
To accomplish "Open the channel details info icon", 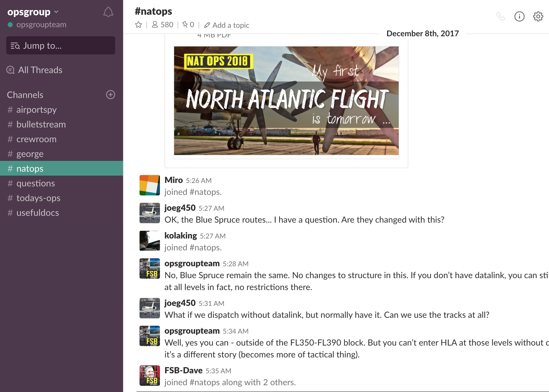I will click(x=519, y=16).
